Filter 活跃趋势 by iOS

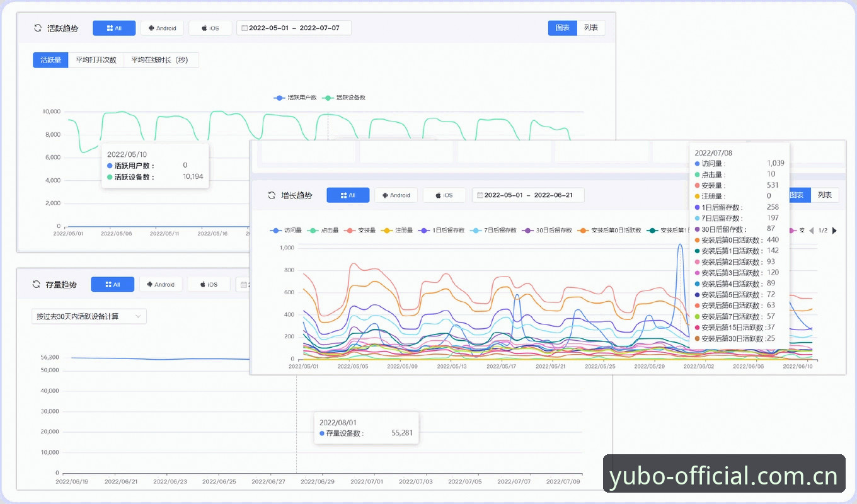pyautogui.click(x=210, y=28)
